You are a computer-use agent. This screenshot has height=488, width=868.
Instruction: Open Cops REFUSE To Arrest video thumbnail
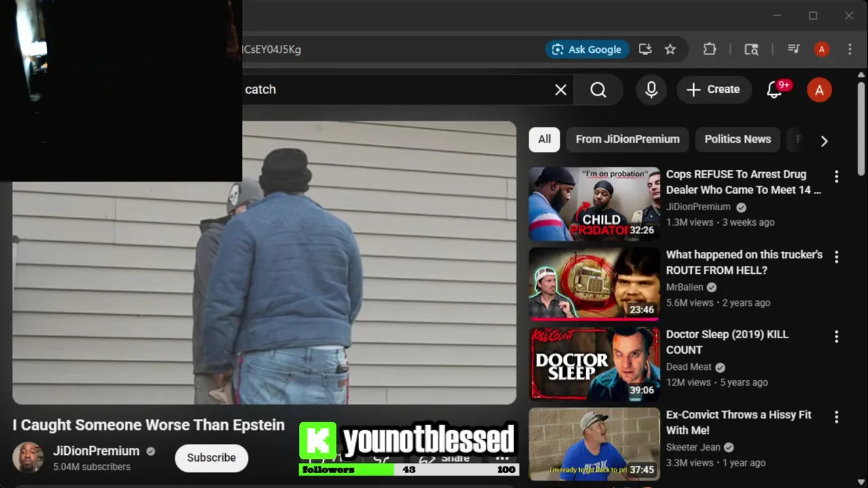click(594, 203)
